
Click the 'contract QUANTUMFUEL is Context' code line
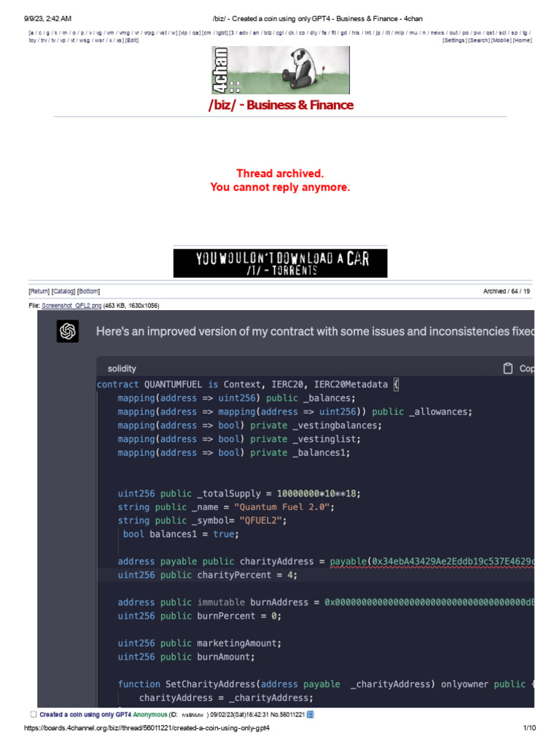tap(248, 384)
